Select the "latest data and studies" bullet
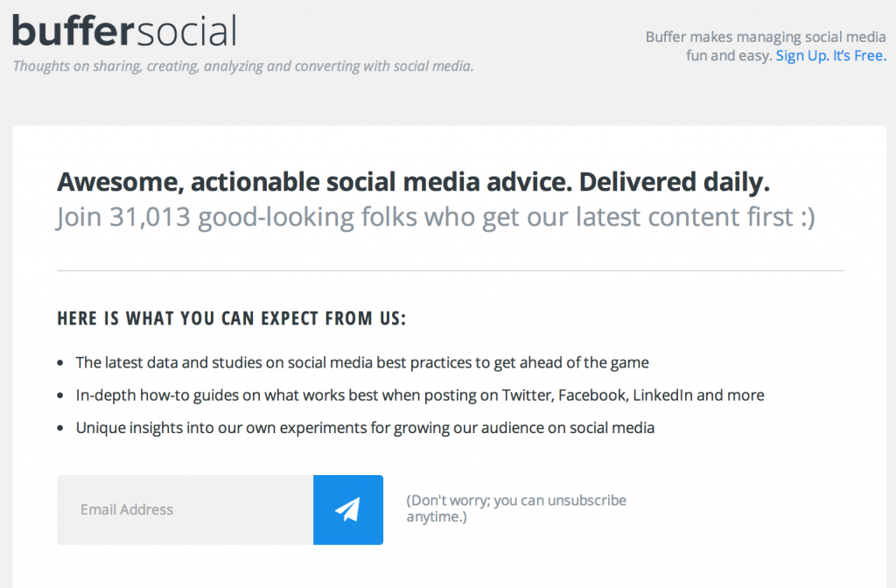Viewport: 896px width, 588px height. coord(361,362)
